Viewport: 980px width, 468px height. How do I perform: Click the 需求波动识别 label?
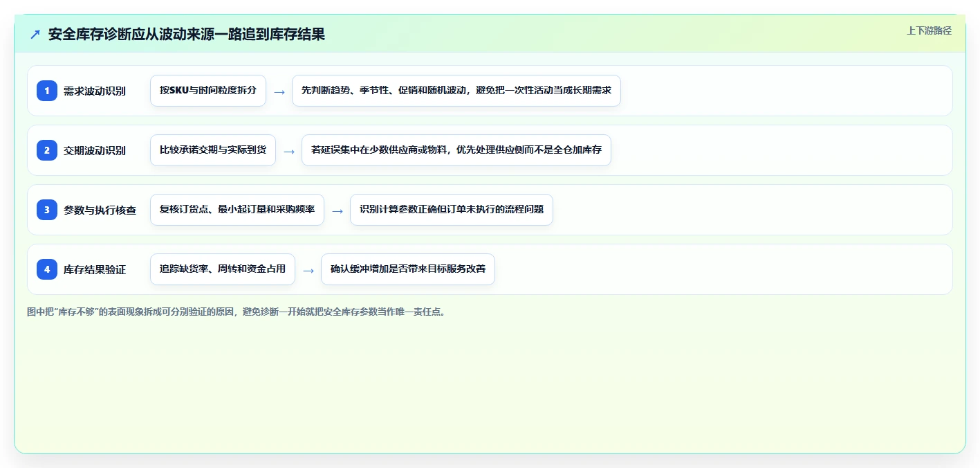click(x=95, y=91)
